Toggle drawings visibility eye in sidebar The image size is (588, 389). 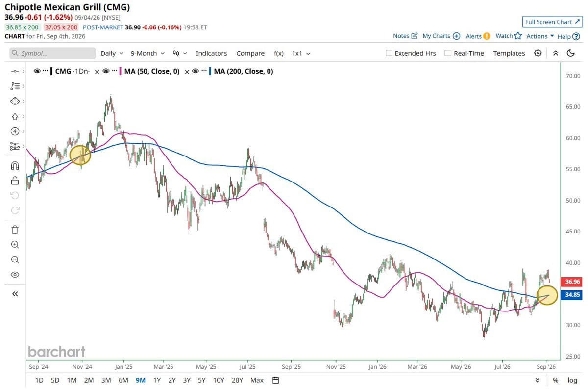click(15, 275)
